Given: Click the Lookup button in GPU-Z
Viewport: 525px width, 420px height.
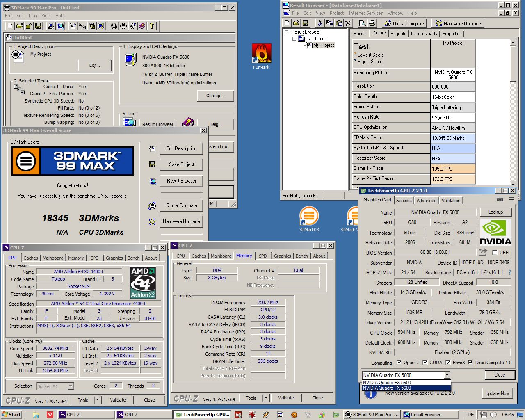Looking at the screenshot, I should tap(495, 212).
